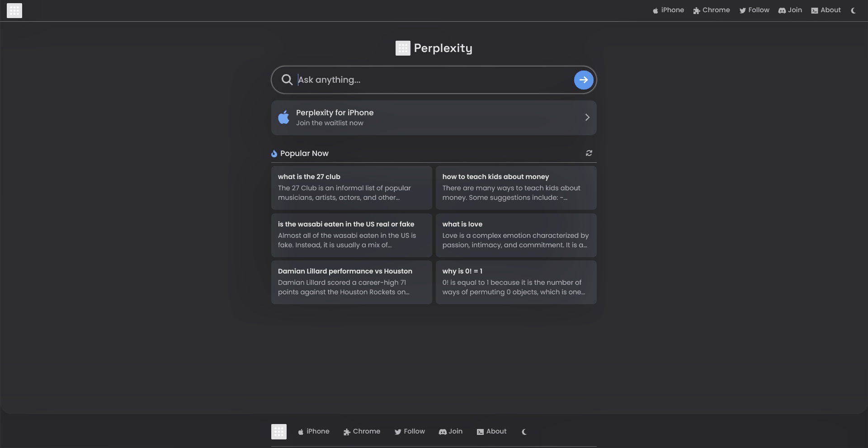Click Join Discord in top navigation bar
This screenshot has width=868, height=448.
[790, 10]
